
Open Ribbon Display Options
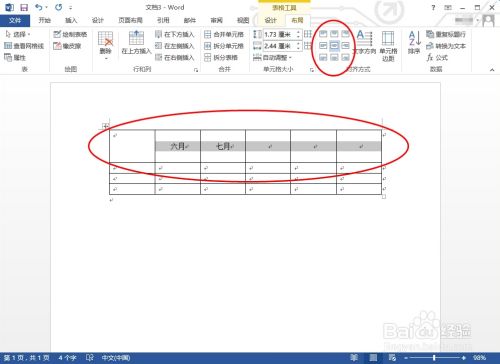448,7
